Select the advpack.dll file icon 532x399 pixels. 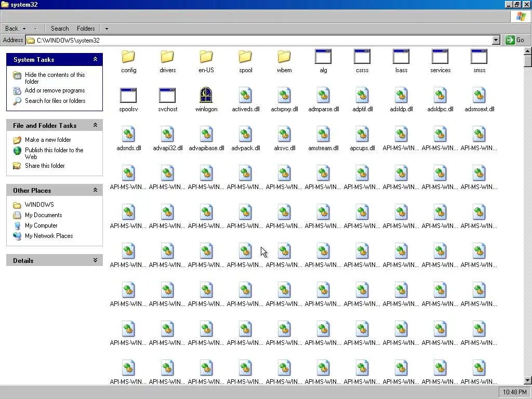(x=245, y=135)
